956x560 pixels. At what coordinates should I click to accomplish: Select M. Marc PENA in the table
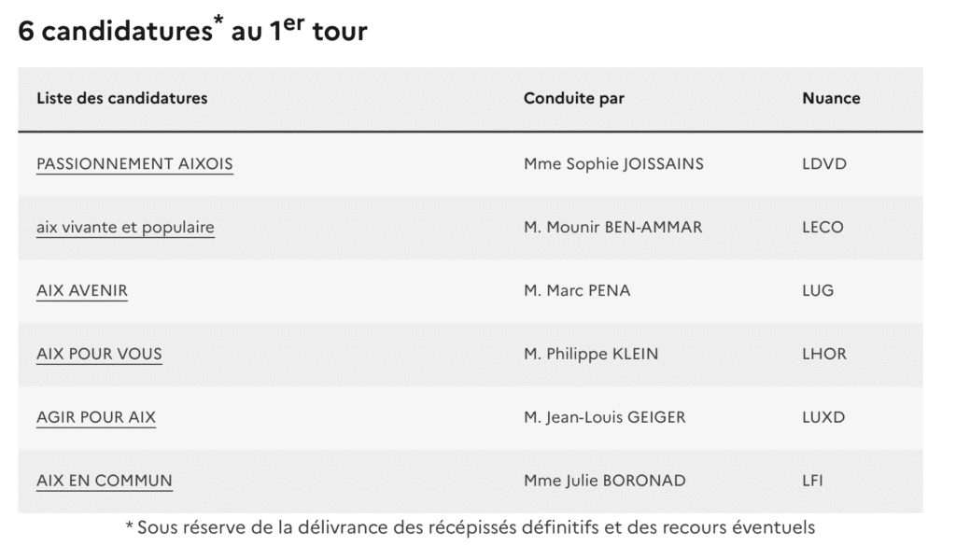577,291
